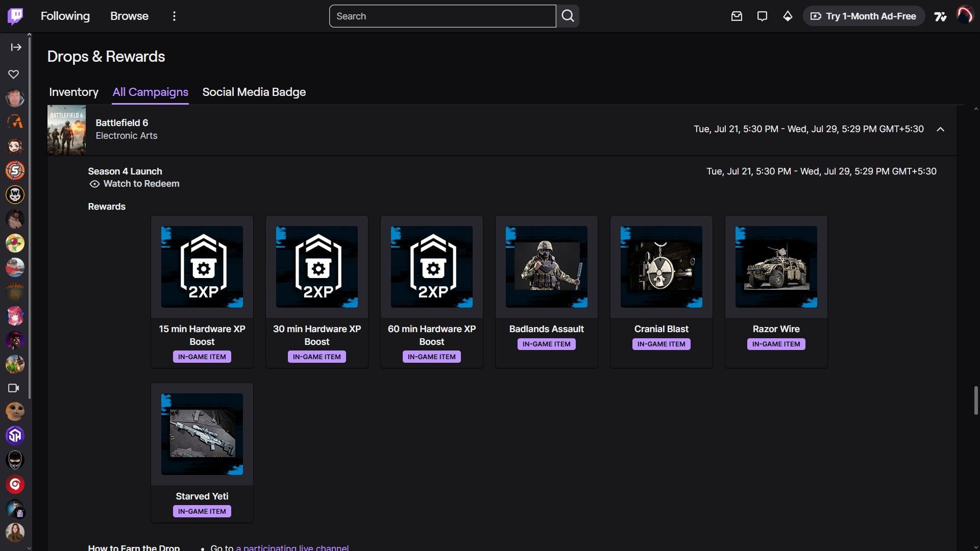This screenshot has width=980, height=551.
Task: Open the Twitch home logo
Action: (15, 16)
